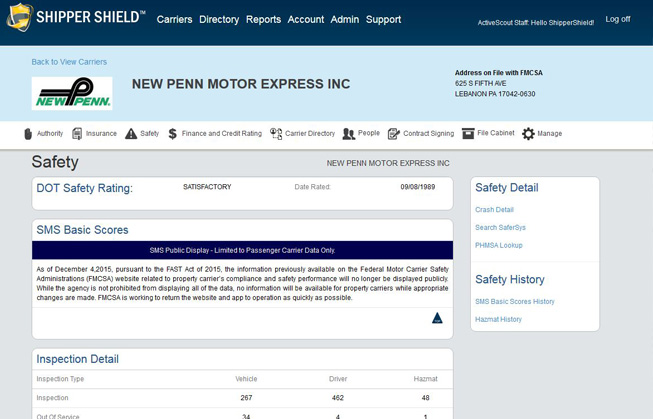Open the Reports menu
The height and width of the screenshot is (419, 653).
pos(263,19)
